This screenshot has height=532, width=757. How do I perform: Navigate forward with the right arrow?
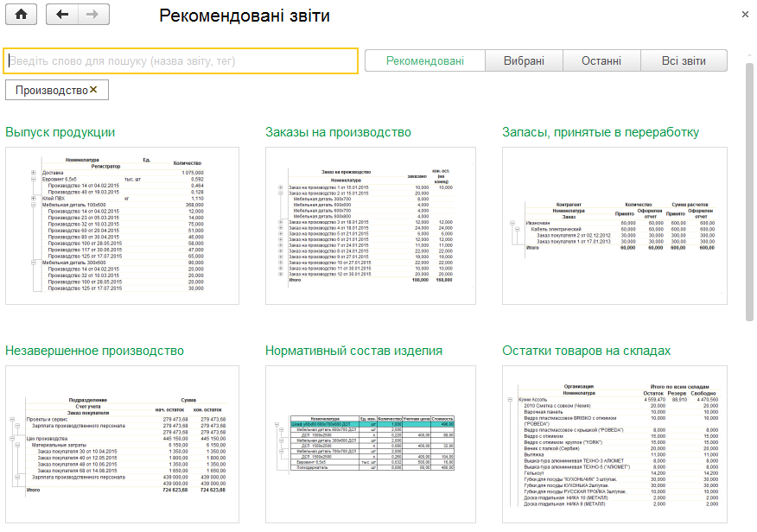[x=93, y=15]
